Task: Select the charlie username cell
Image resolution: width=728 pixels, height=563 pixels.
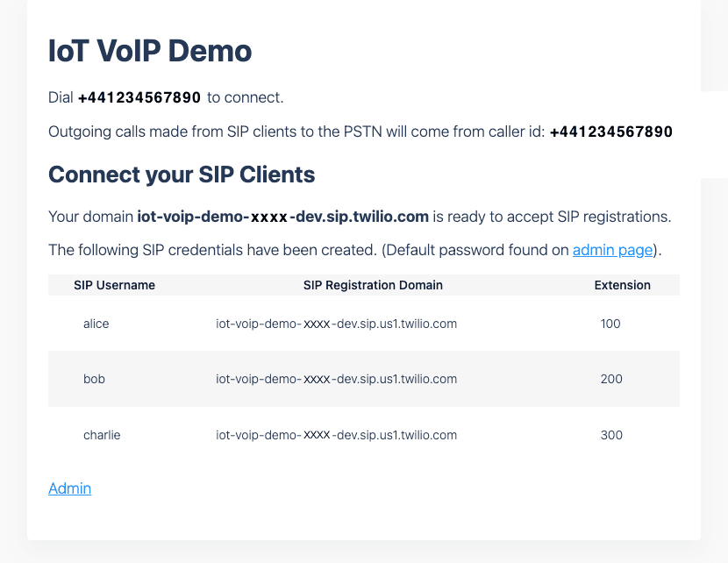Action: pos(102,435)
